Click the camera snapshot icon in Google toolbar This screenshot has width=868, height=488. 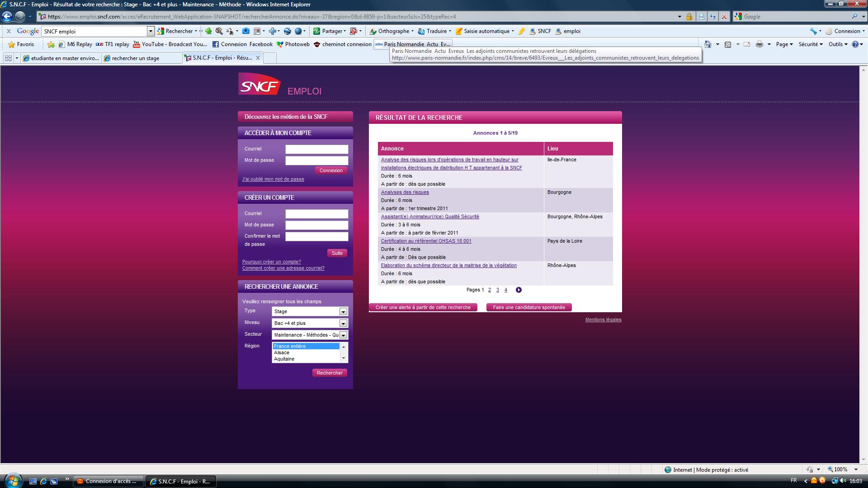point(245,31)
